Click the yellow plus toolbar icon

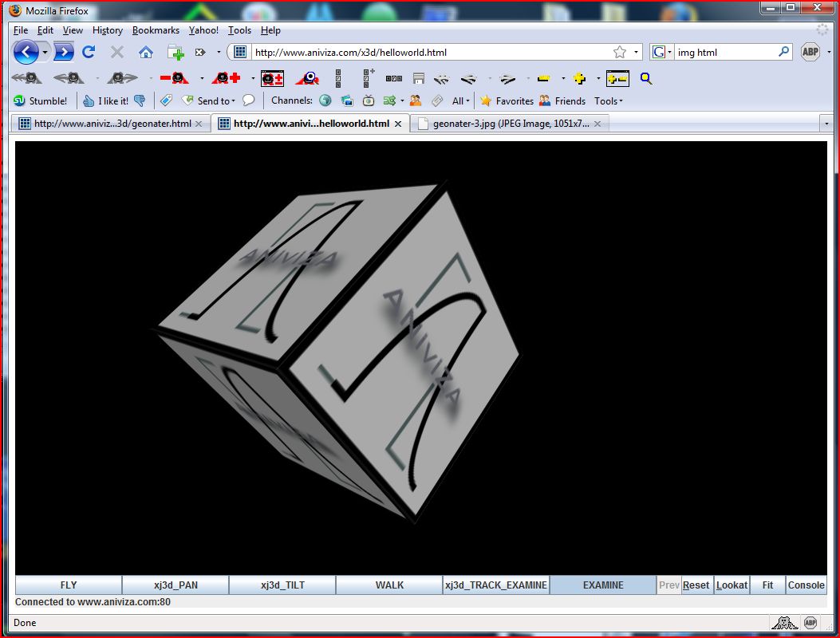579,78
